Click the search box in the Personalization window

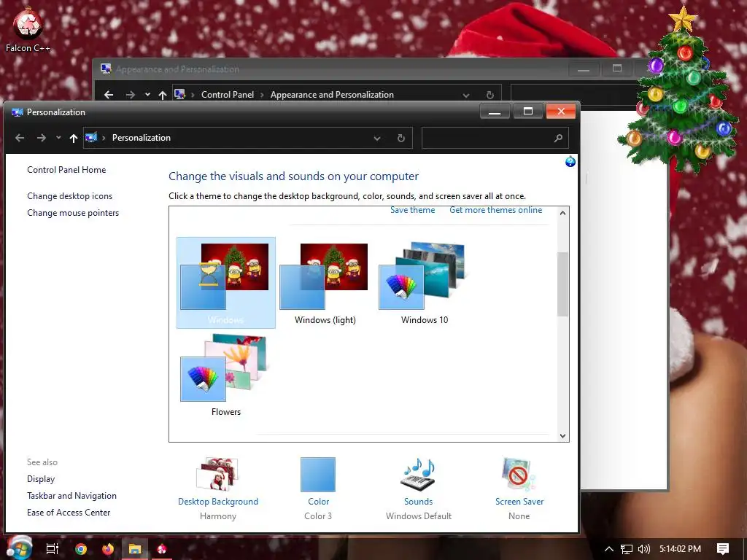point(495,138)
